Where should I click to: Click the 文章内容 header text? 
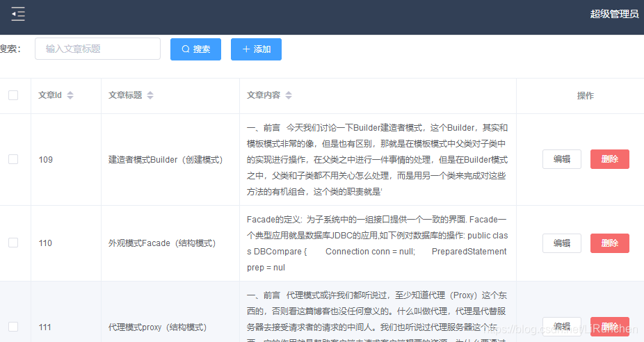(x=264, y=95)
